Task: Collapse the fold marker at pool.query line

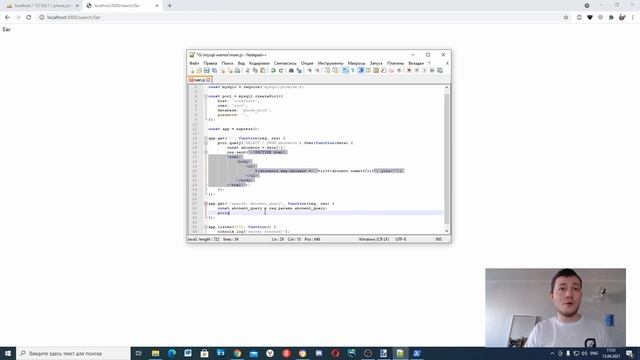Action: pyautogui.click(x=206, y=143)
